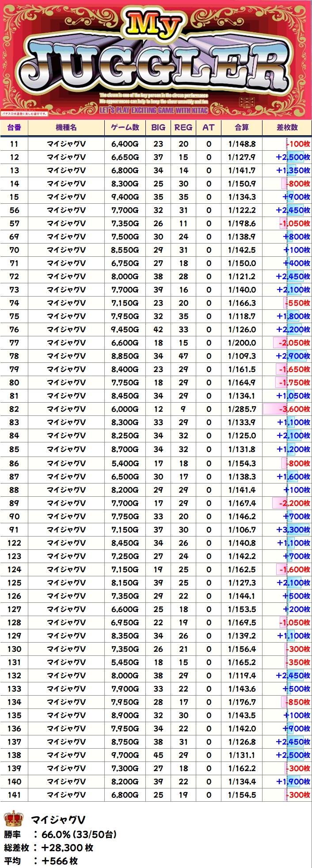Click the 平均 +566枚 summary text

(41, 861)
